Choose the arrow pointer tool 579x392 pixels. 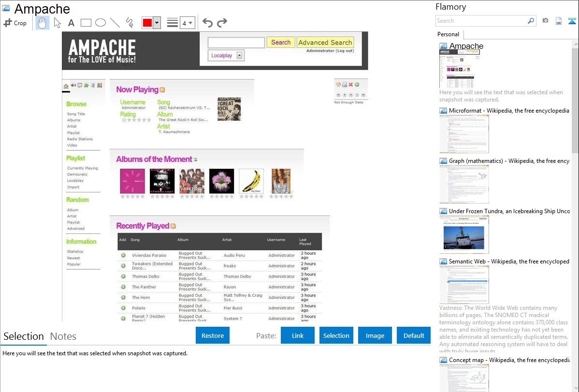pyautogui.click(x=57, y=23)
